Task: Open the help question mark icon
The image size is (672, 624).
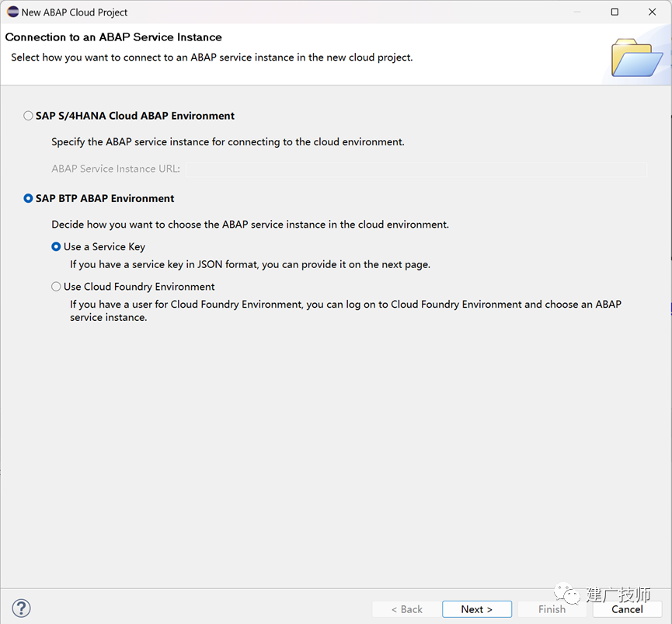Action: 21,608
